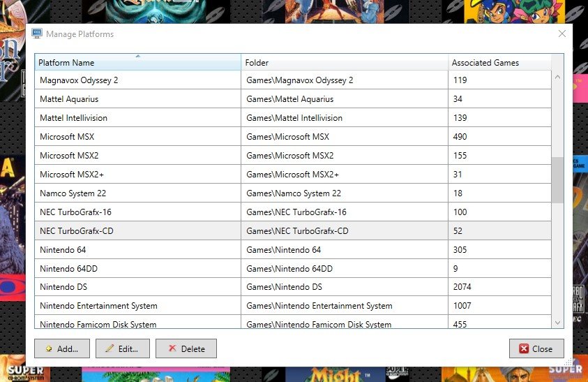Select the Microsoft MSX2+ platform name

(x=72, y=175)
